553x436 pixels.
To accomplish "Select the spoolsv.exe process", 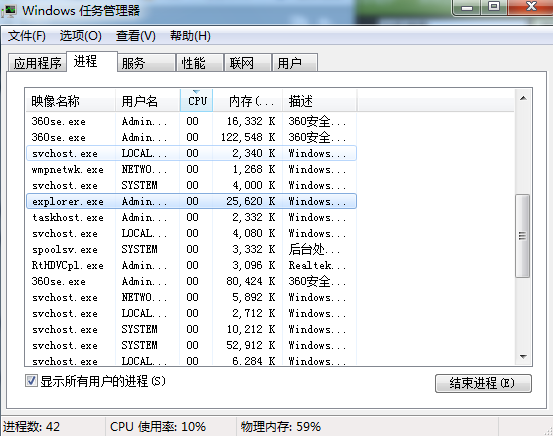I will [192, 249].
